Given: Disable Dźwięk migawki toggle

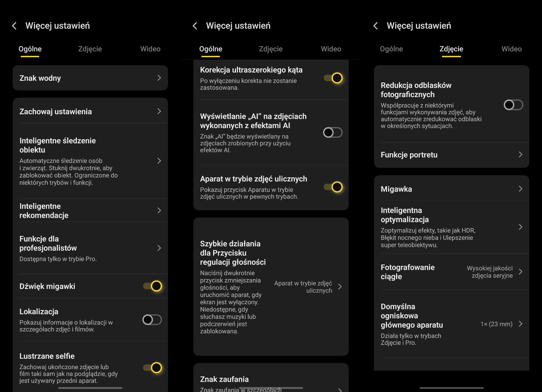Looking at the screenshot, I should (x=152, y=286).
